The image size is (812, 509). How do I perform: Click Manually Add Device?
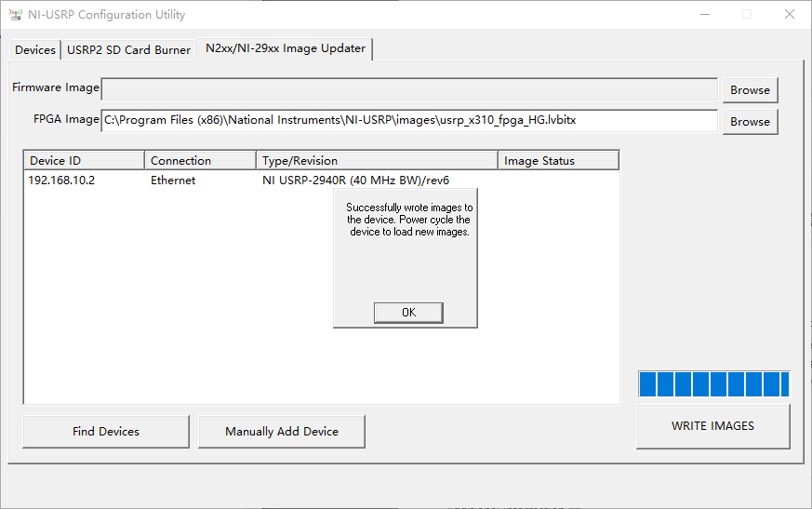click(x=282, y=431)
